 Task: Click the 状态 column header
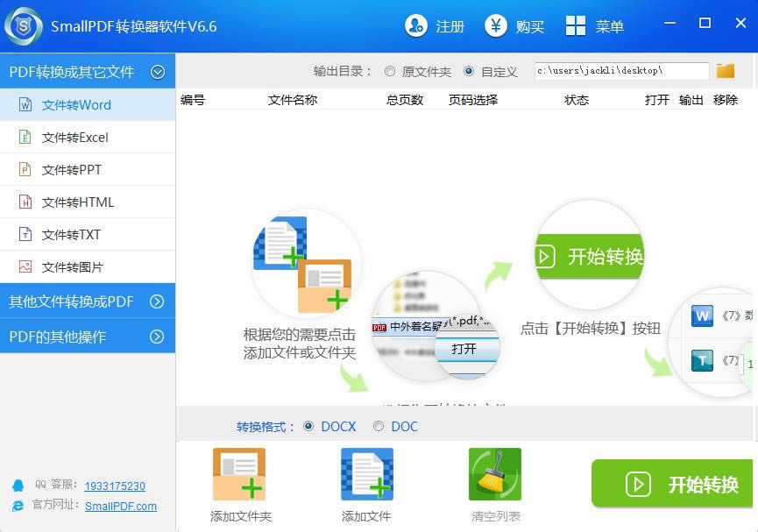(577, 100)
